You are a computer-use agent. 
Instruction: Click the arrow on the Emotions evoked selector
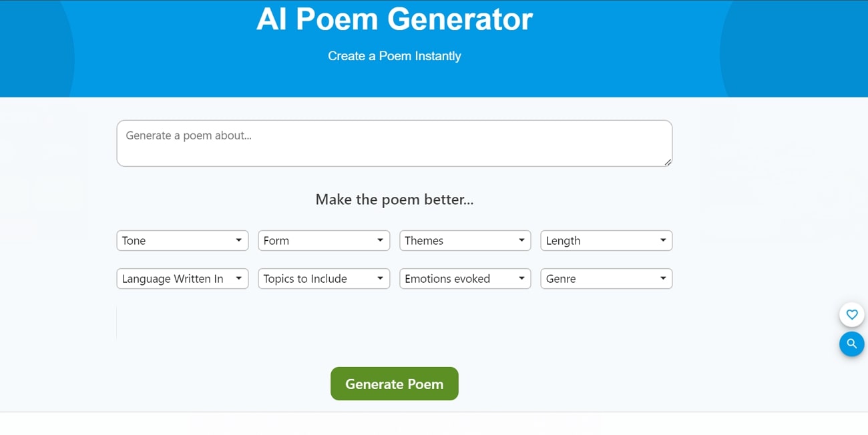click(522, 278)
